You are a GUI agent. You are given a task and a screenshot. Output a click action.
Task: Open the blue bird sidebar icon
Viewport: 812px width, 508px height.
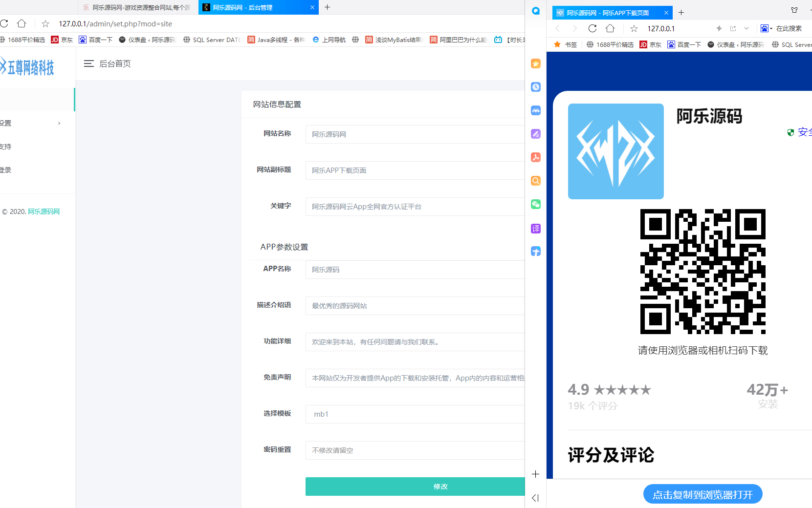pyautogui.click(x=536, y=251)
